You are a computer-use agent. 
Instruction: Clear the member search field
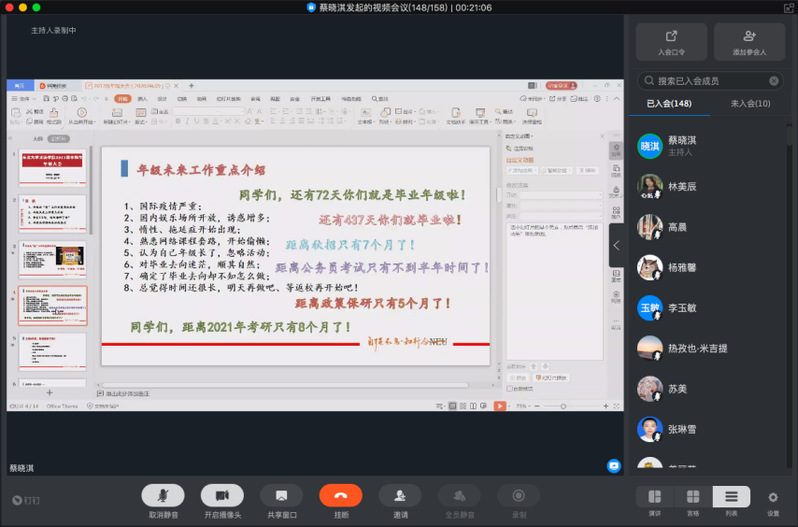(774, 81)
